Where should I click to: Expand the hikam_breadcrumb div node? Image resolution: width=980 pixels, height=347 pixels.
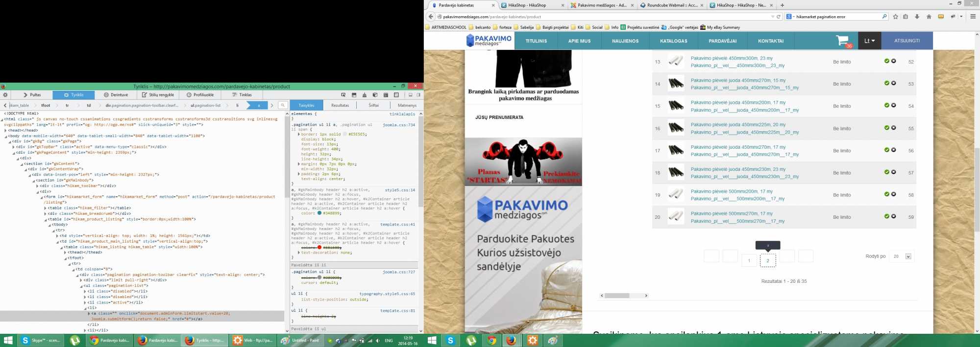click(x=45, y=214)
